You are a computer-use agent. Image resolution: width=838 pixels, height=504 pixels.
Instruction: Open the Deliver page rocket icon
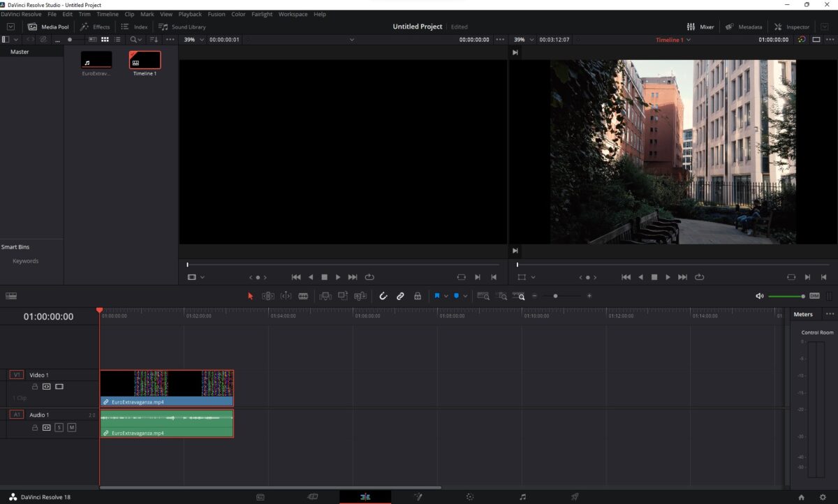click(575, 497)
